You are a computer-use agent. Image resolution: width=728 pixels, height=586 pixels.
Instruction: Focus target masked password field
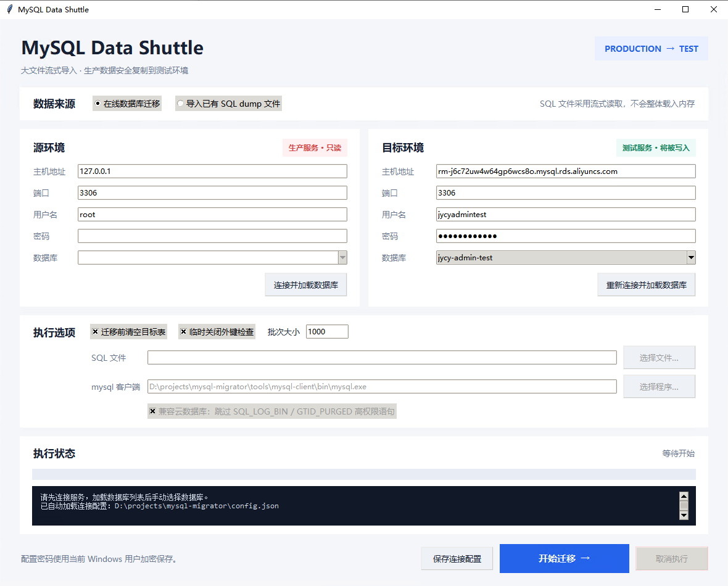click(566, 236)
